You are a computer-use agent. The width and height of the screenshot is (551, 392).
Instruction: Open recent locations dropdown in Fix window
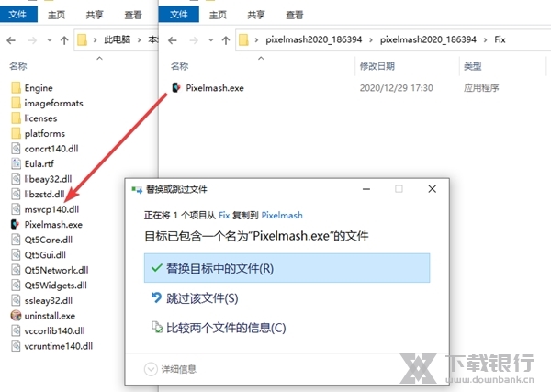(x=211, y=40)
